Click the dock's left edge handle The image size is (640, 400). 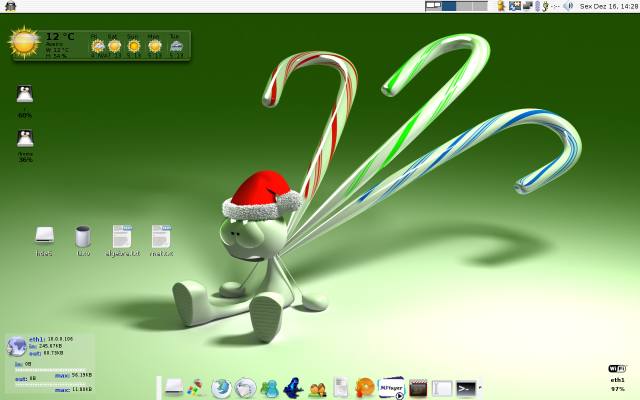[159, 388]
